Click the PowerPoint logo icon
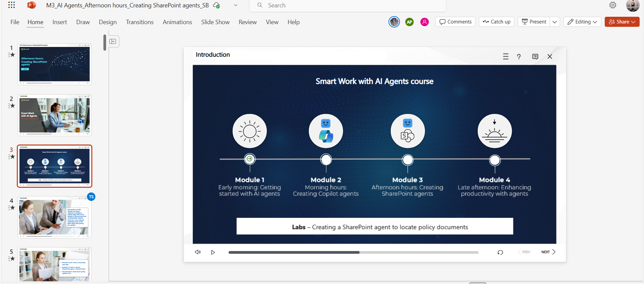 pos(31,5)
